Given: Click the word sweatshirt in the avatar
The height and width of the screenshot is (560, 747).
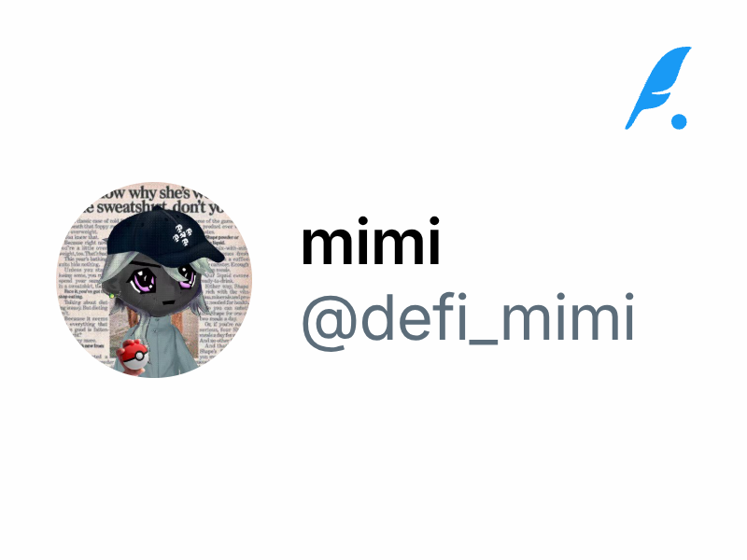Looking at the screenshot, I should 130,208.
